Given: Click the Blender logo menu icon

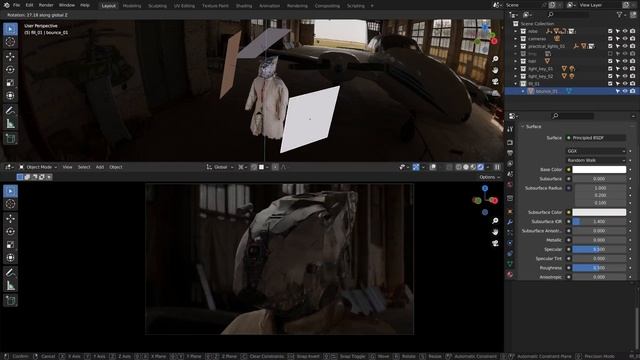Looking at the screenshot, I should [x=6, y=5].
